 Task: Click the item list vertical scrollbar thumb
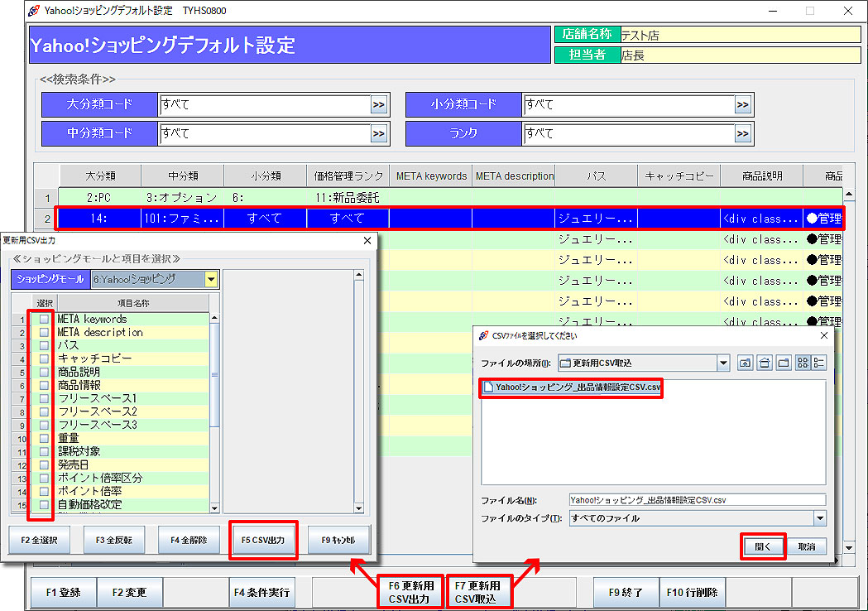215,373
